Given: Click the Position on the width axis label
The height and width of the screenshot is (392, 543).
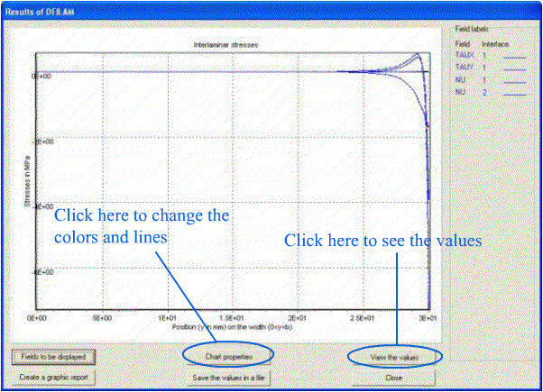Looking at the screenshot, I should pos(236,326).
